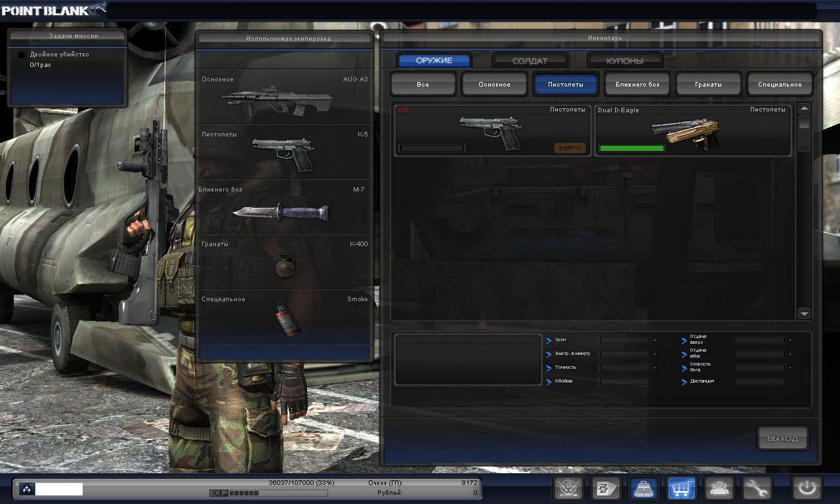Open the PB mission cards icon
840x504 pixels.
click(606, 488)
